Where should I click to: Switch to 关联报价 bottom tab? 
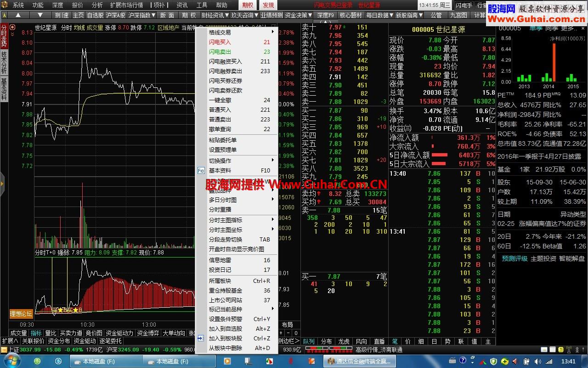point(33,341)
